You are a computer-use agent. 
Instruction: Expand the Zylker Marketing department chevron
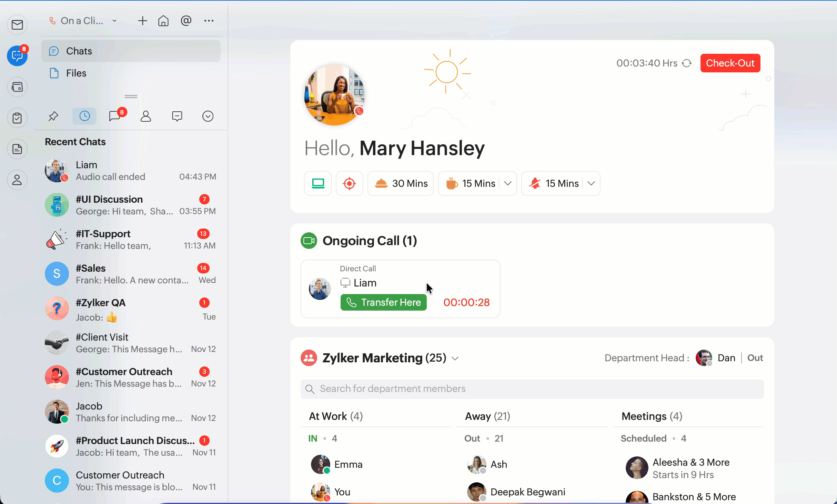pos(455,359)
